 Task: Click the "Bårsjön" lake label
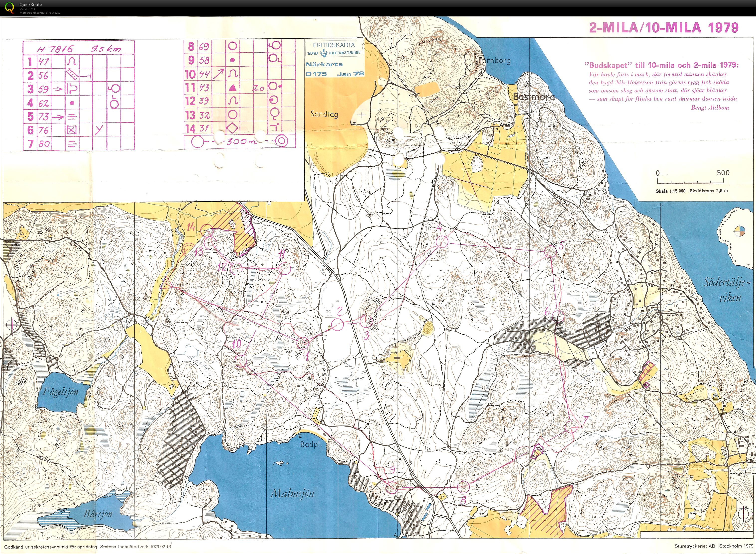[x=98, y=513]
